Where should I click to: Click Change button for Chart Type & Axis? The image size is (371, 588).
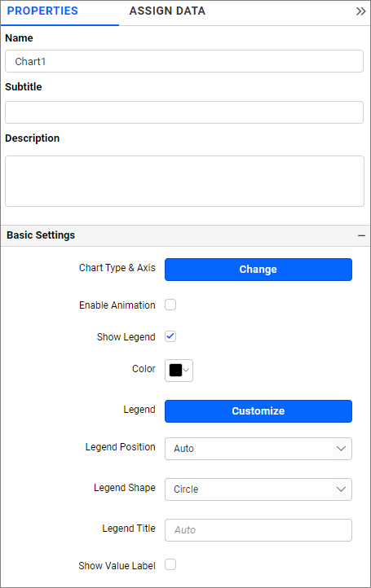coord(258,270)
